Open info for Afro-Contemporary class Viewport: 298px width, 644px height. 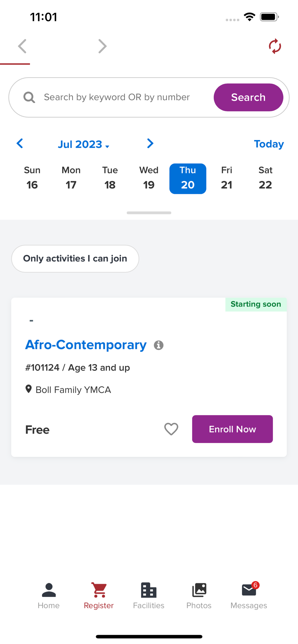[x=158, y=345]
